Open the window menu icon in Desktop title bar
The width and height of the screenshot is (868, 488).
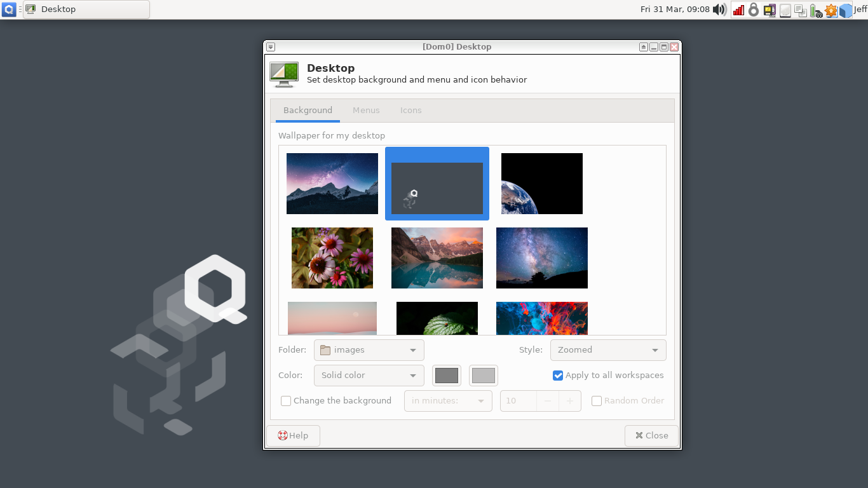[271, 47]
